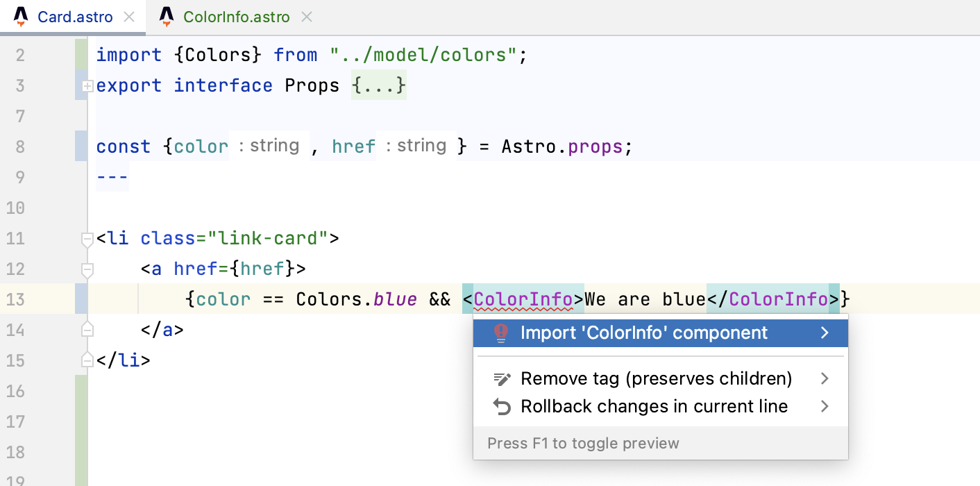
Task: Choose the Import 'ColorInfo' component action
Action: coord(645,333)
